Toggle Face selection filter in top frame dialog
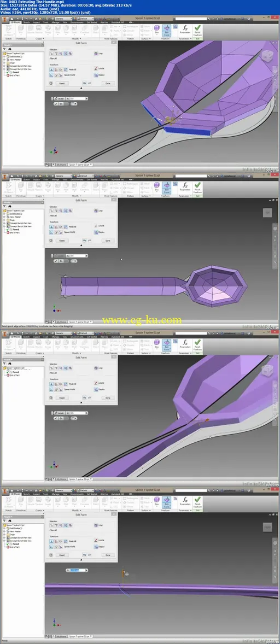 coord(61,54)
